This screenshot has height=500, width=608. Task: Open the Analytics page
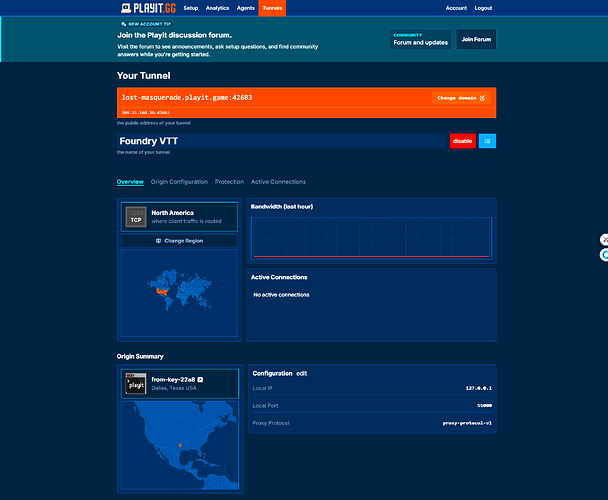217,8
